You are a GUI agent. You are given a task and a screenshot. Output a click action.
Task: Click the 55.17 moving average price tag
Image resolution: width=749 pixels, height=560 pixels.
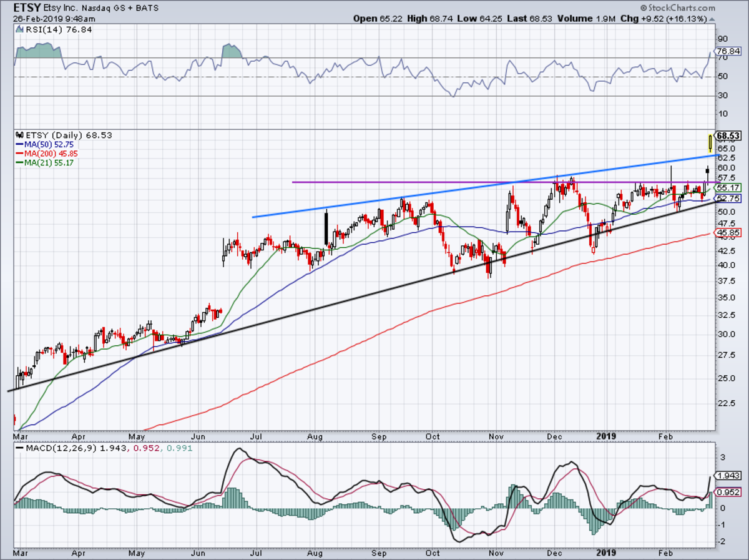click(x=728, y=187)
